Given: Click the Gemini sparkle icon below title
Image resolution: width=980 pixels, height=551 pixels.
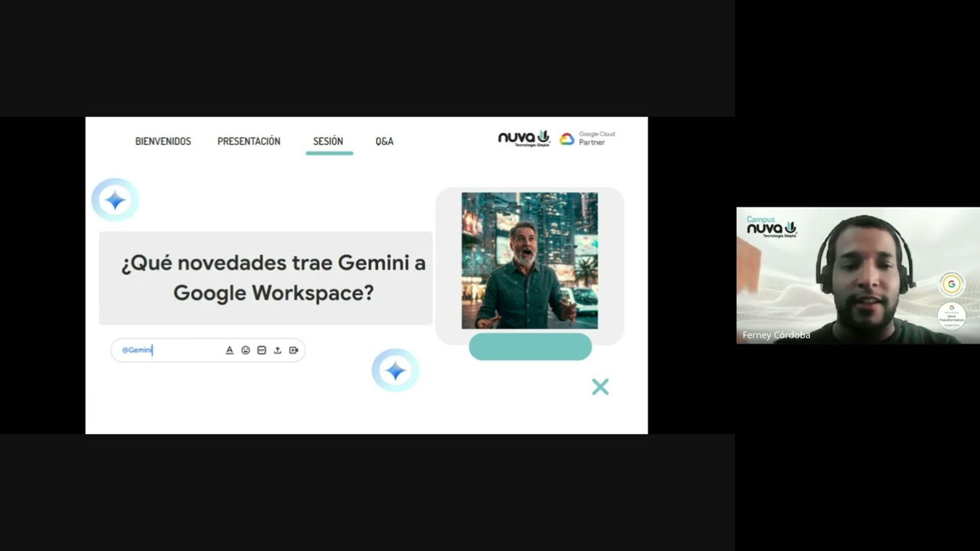Looking at the screenshot, I should pos(395,370).
